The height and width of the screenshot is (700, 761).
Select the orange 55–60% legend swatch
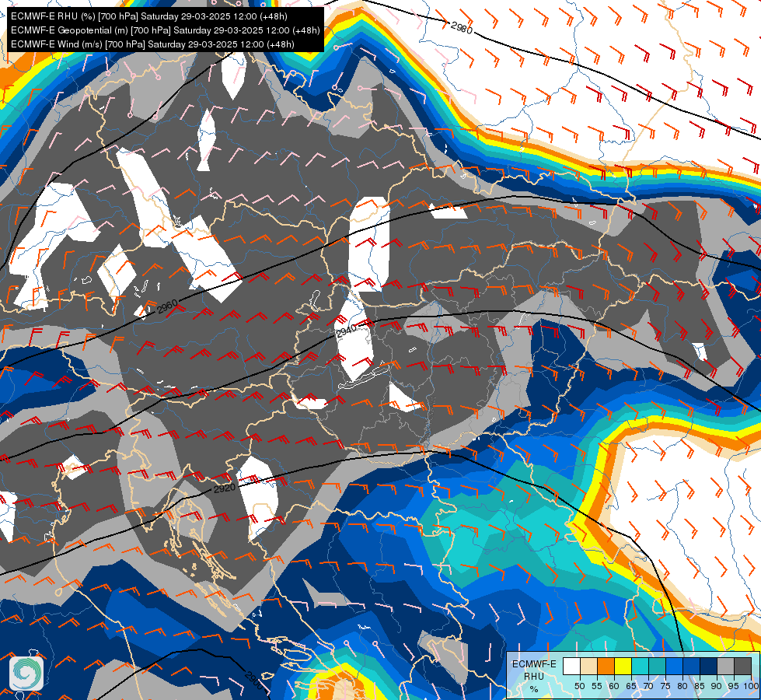point(606,666)
